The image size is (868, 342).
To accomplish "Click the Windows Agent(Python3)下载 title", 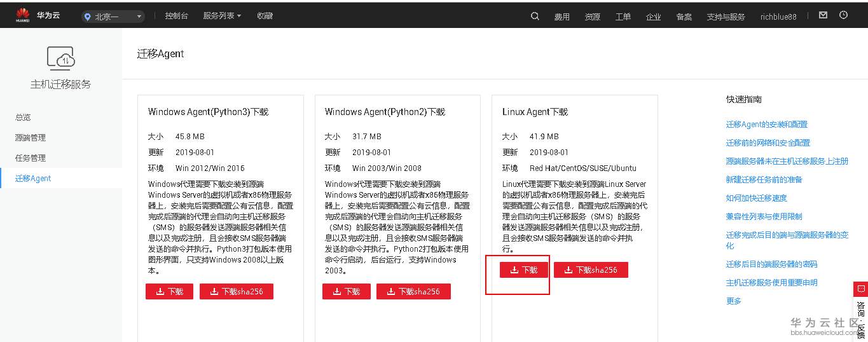I will point(209,112).
